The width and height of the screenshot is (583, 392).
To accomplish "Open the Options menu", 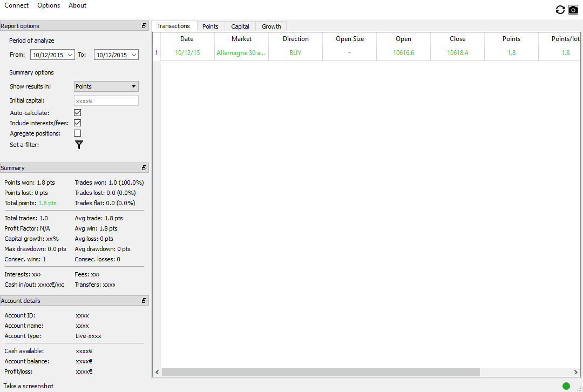I will [49, 5].
